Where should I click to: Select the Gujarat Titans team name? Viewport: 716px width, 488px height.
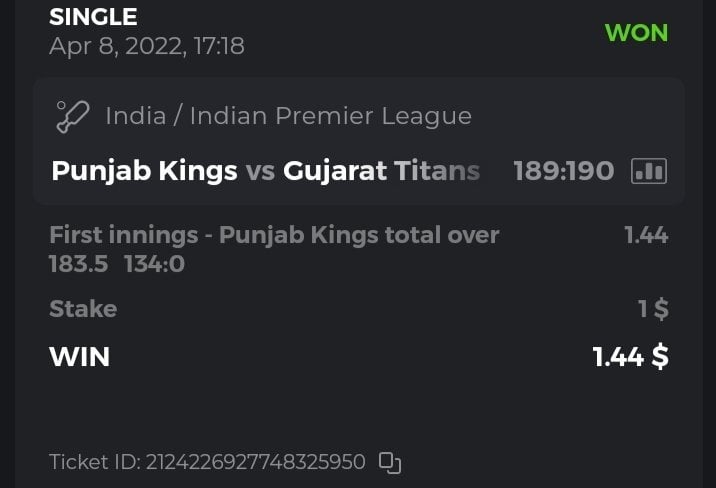point(381,171)
